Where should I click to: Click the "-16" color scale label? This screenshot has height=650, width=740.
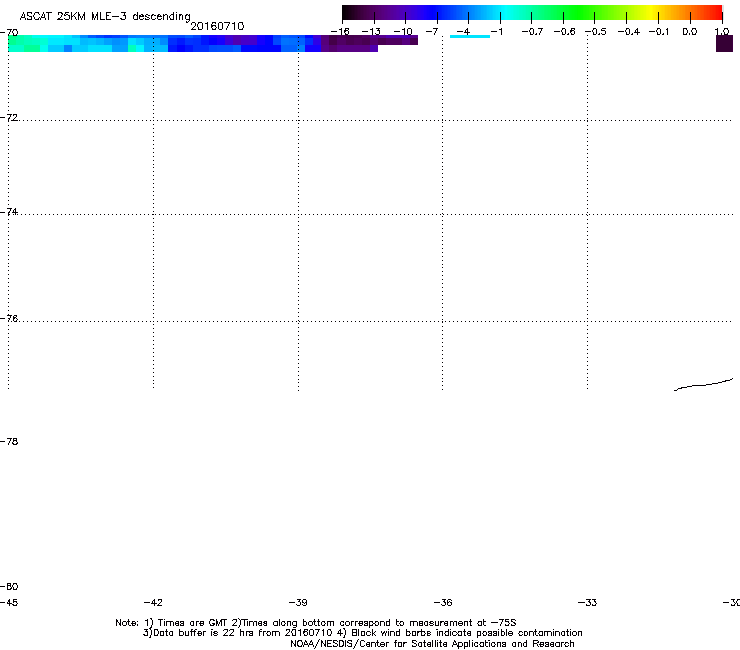tap(340, 32)
